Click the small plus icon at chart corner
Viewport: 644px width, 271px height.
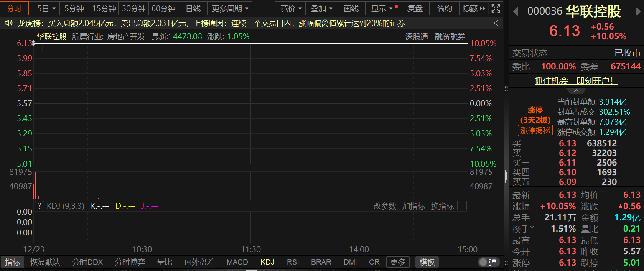point(38,48)
